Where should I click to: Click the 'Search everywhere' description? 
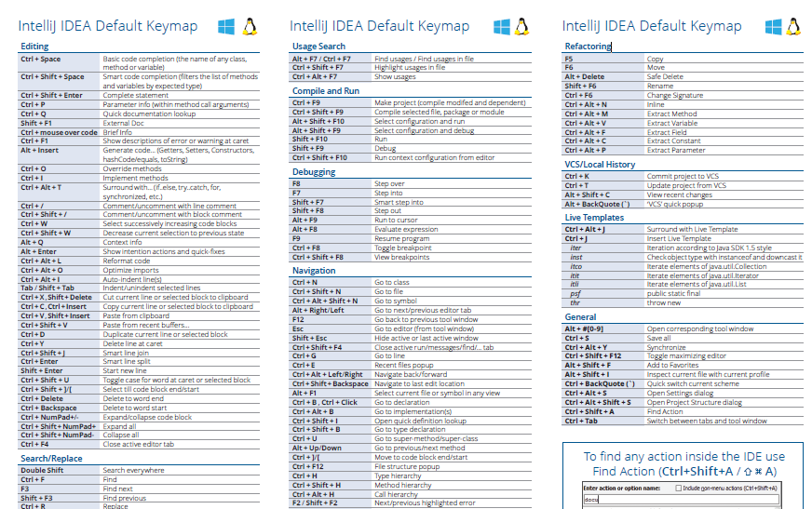click(133, 470)
